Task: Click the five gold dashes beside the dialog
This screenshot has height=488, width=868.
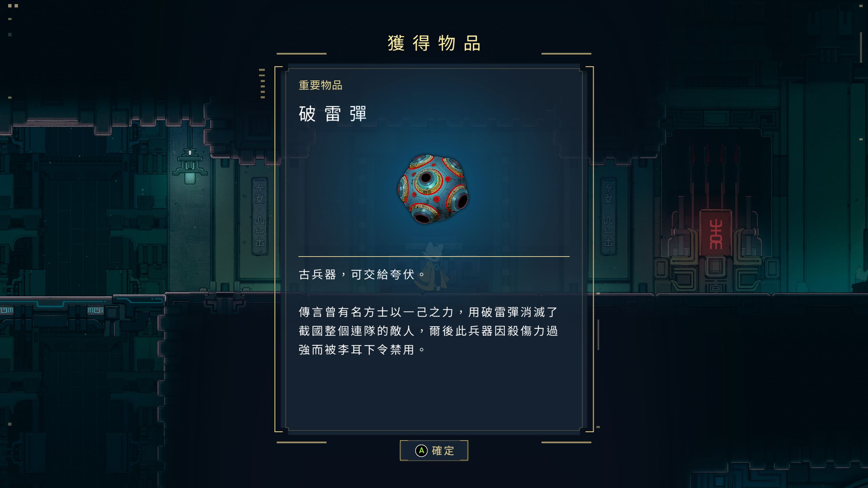Action: coord(262,84)
